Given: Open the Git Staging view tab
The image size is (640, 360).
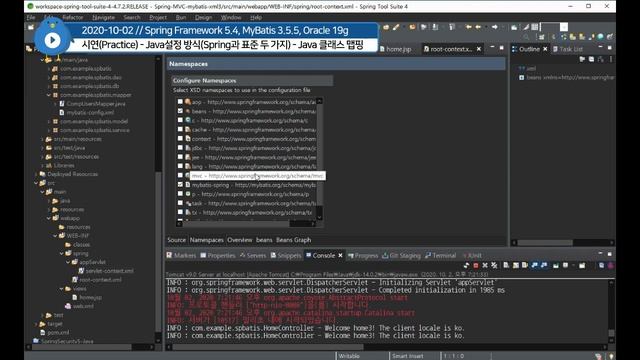Looking at the screenshot, I should [x=401, y=256].
